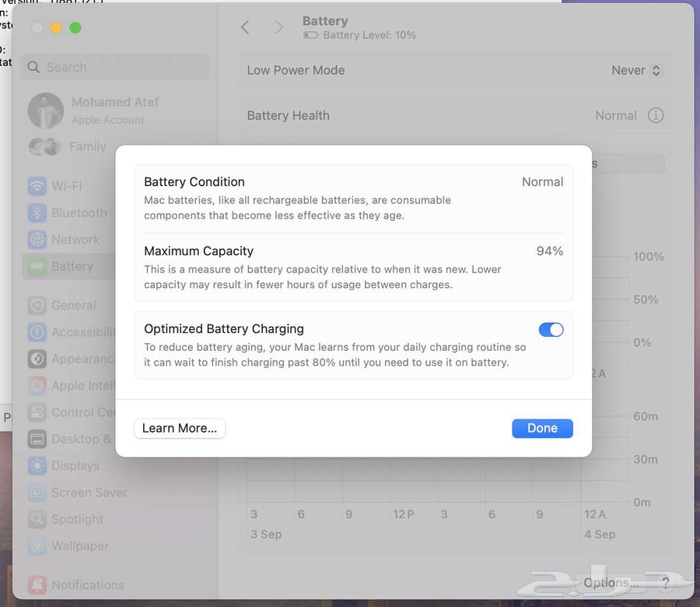
Task: Focus the Search field
Action: [117, 67]
